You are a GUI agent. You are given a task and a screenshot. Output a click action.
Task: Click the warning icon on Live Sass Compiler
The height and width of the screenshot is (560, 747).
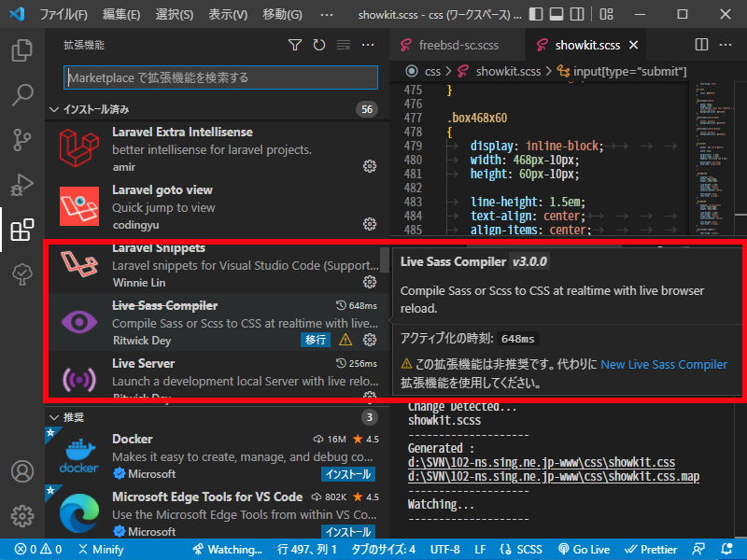coord(345,340)
